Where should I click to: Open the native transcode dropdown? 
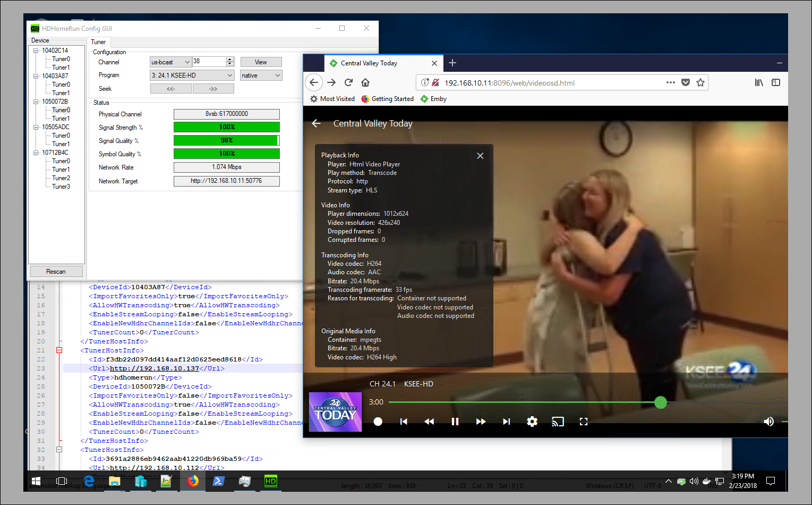(261, 75)
